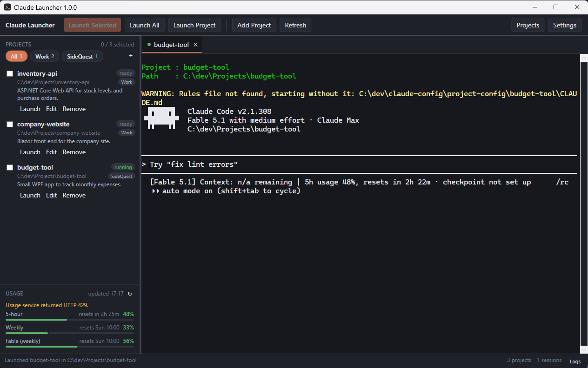This screenshot has width=588, height=368.
Task: Open Logs in the status bar
Action: point(575,361)
